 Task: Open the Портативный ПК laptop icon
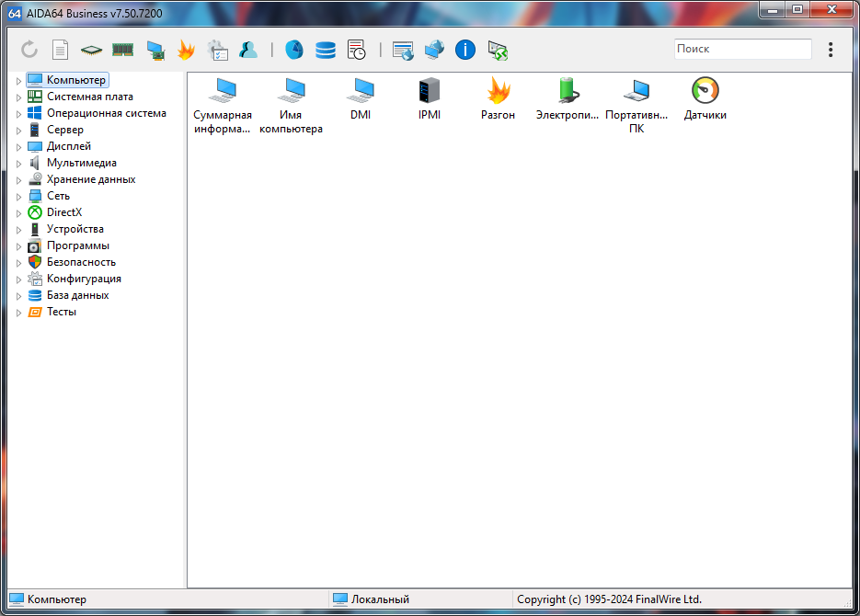(x=636, y=107)
